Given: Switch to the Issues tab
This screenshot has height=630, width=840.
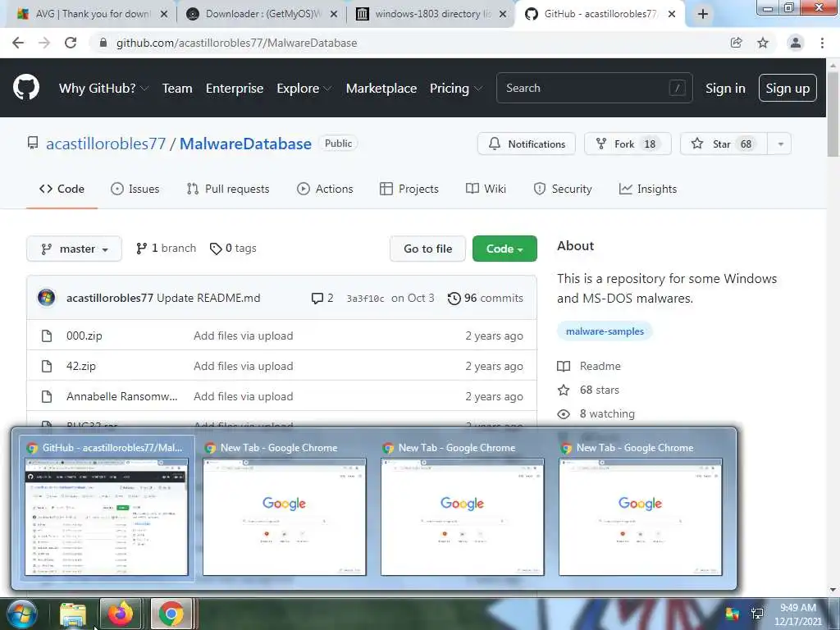Looking at the screenshot, I should coord(135,189).
